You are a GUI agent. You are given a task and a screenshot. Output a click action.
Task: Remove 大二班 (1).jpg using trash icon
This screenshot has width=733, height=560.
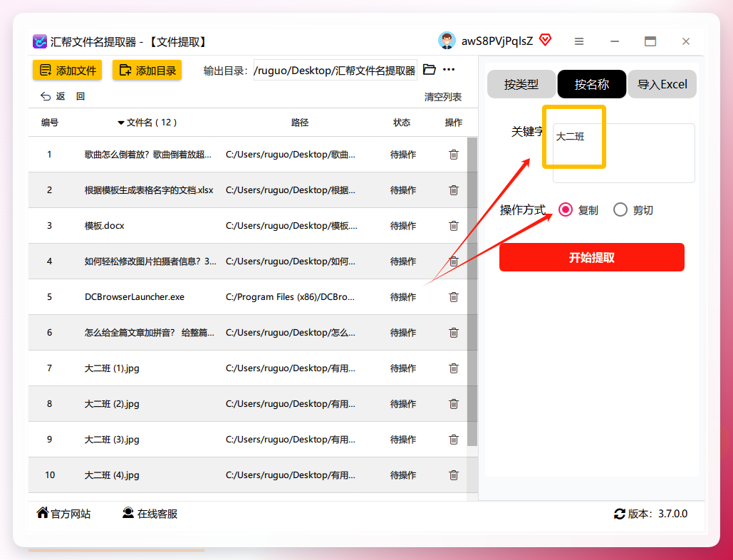454,368
